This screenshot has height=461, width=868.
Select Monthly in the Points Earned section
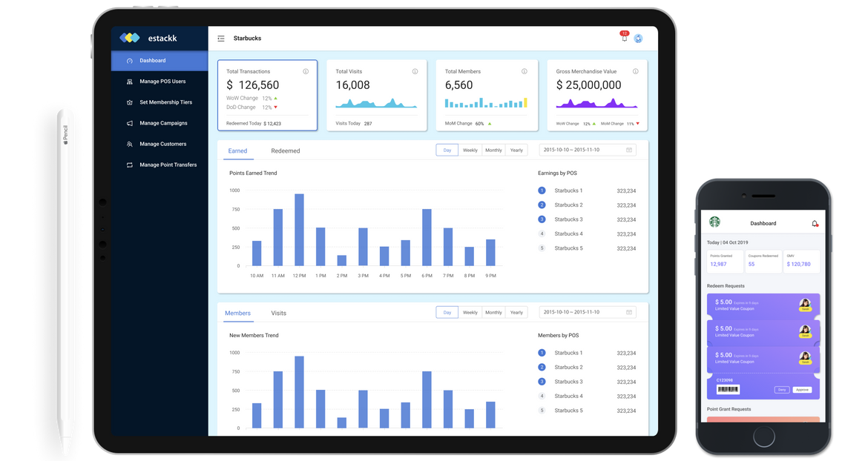(493, 150)
